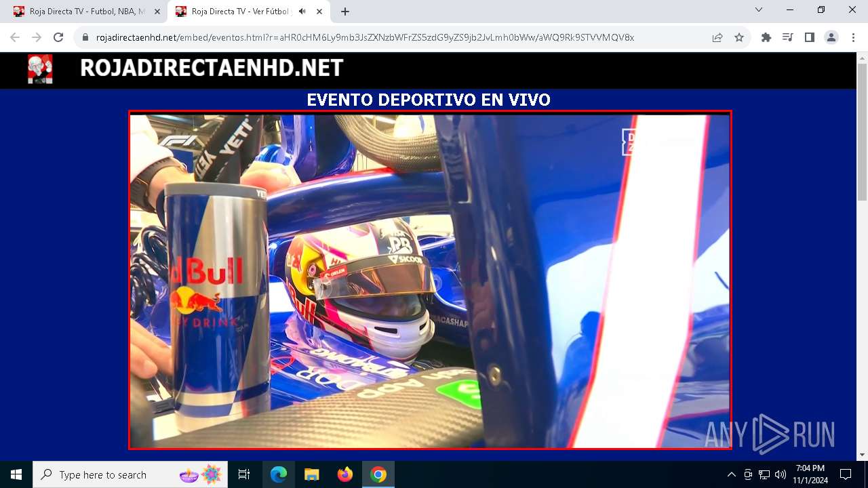868x488 pixels.
Task: Launch Microsoft Edge from taskbar
Action: [279, 474]
